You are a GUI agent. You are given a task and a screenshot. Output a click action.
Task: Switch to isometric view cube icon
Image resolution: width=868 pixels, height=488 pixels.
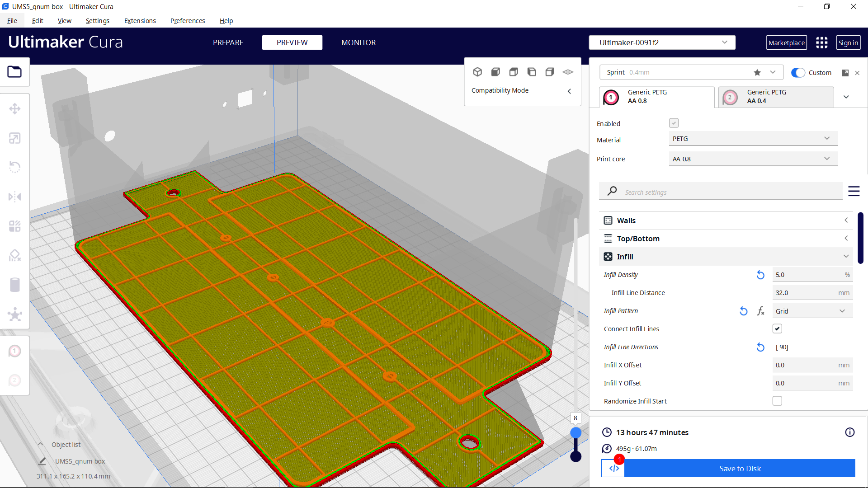point(478,71)
